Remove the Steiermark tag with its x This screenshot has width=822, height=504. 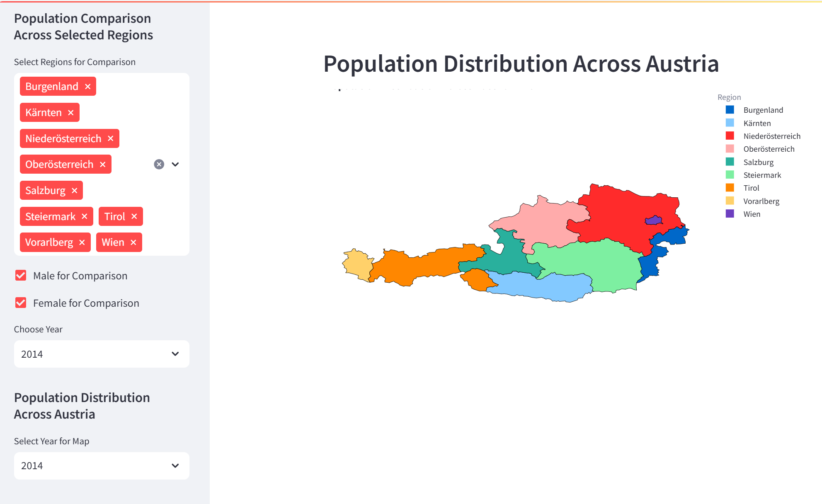(85, 216)
